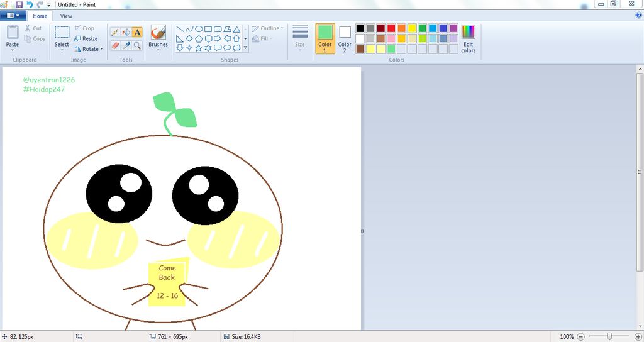Click the 'Come Back' sticky note on canvas
644x342 pixels.
coord(168,282)
